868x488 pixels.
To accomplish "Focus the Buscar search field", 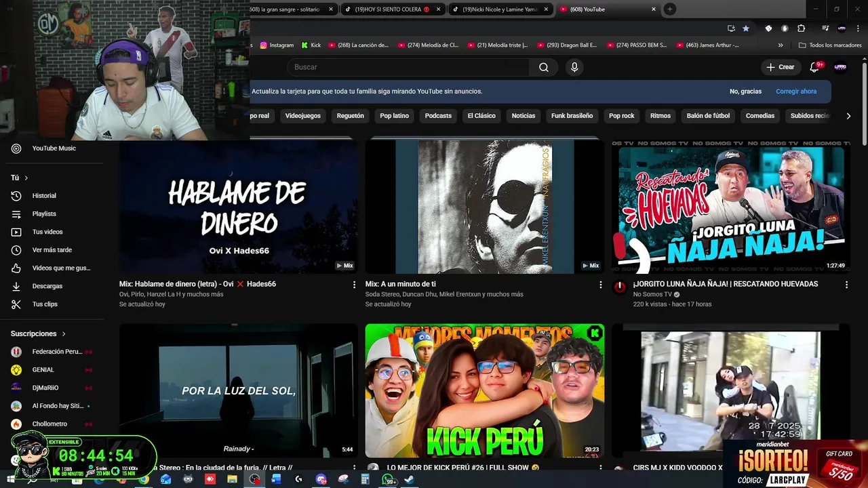I will pyautogui.click(x=410, y=67).
